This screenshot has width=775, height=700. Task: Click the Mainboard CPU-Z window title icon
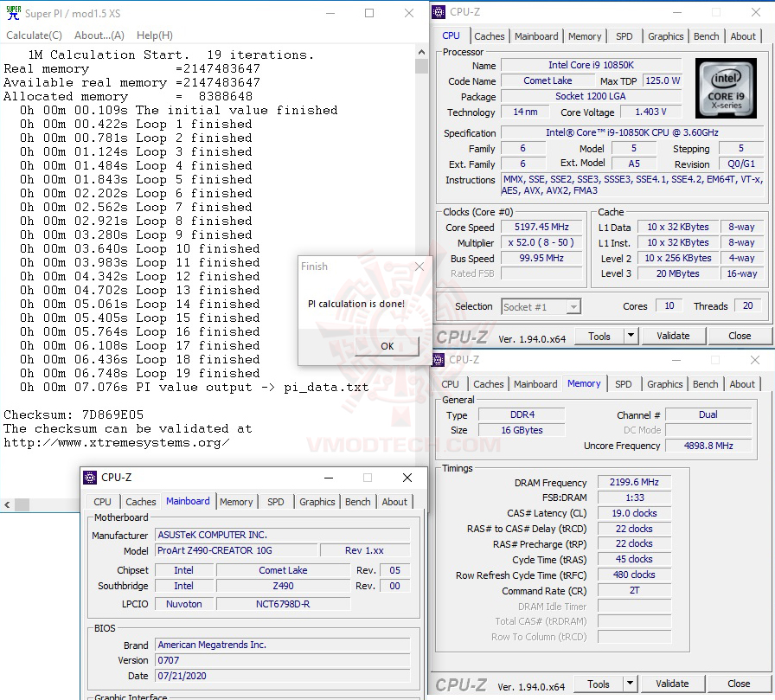[x=89, y=478]
